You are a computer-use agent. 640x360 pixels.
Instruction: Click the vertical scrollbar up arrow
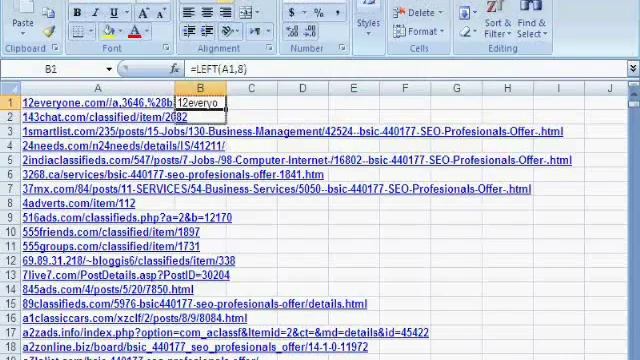pos(634,95)
